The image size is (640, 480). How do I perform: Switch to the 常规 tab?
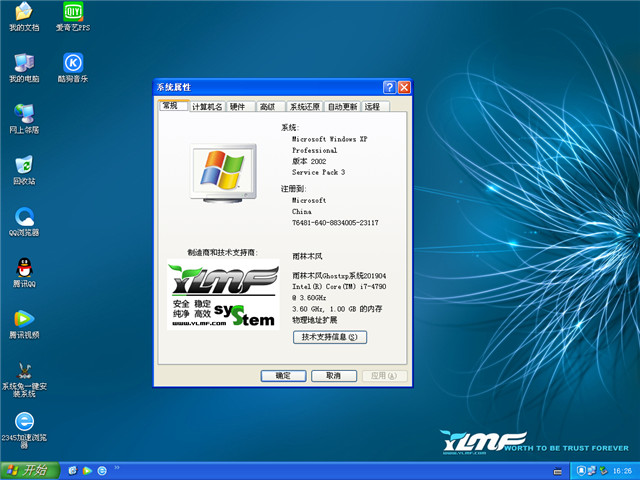[x=173, y=106]
